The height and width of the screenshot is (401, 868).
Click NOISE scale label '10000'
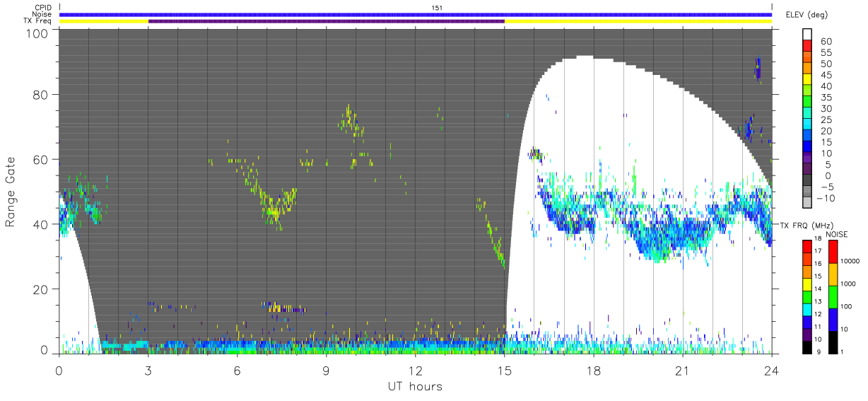point(852,262)
